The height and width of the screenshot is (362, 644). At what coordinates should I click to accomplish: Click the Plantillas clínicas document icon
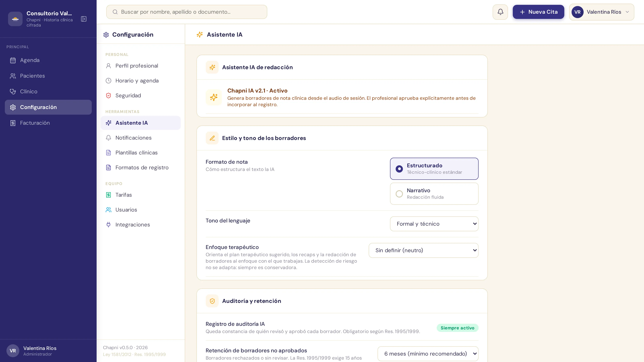coord(108,153)
